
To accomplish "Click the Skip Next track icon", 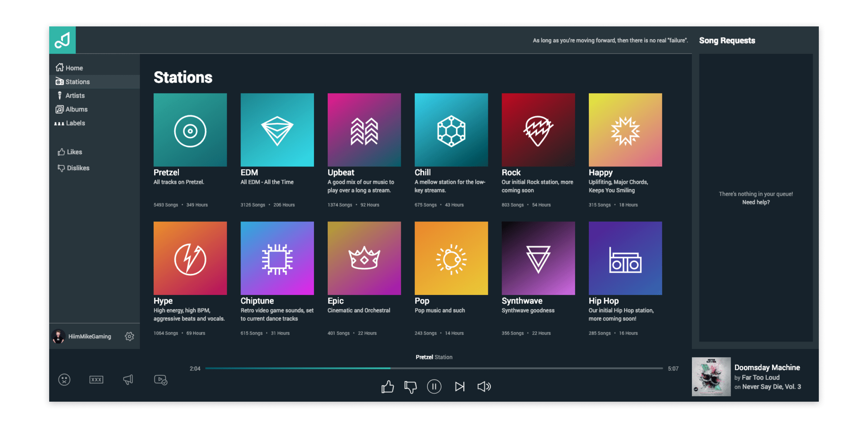I will [460, 386].
